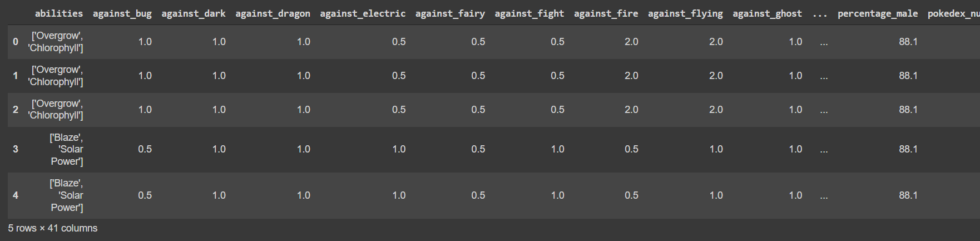Click the against_fire value in row 2
The height and width of the screenshot is (241, 980).
point(631,110)
